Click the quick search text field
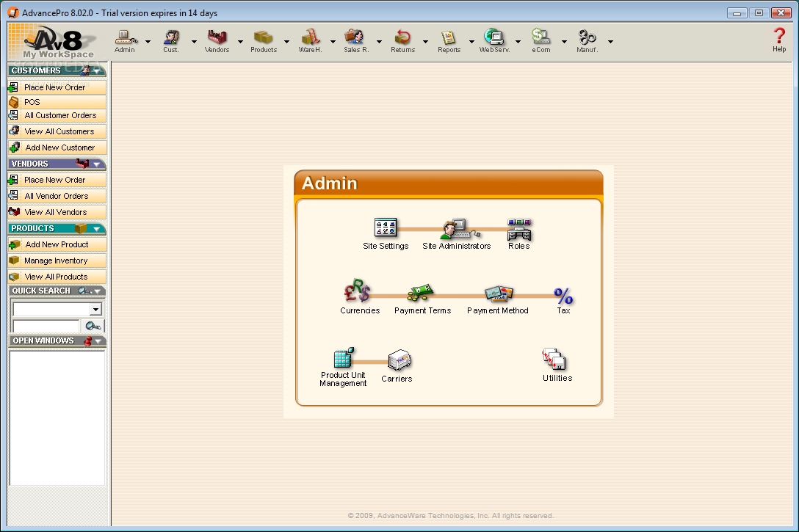The image size is (799, 532). coord(46,326)
